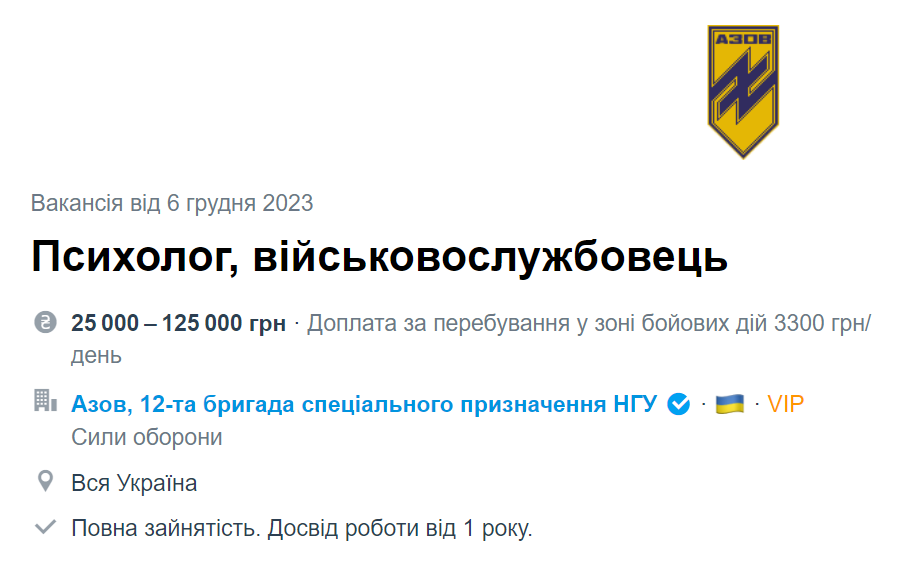Click the company building icon
The image size is (903, 563).
coord(45,402)
